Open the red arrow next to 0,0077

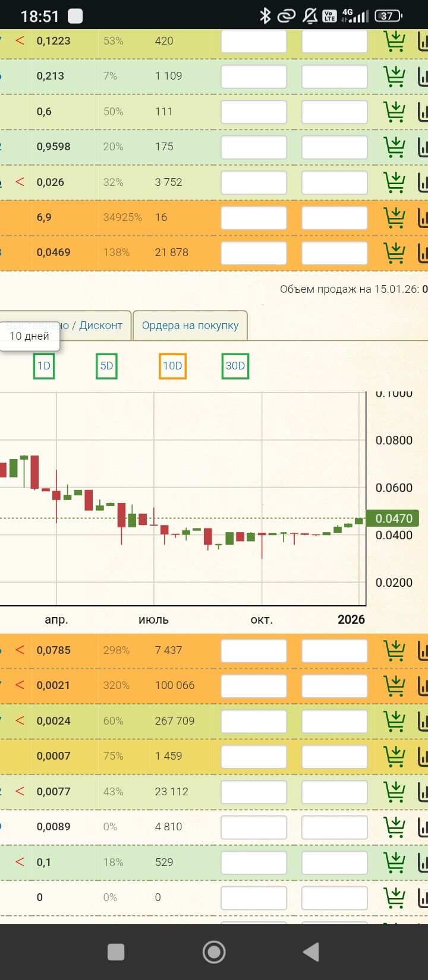click(x=20, y=791)
